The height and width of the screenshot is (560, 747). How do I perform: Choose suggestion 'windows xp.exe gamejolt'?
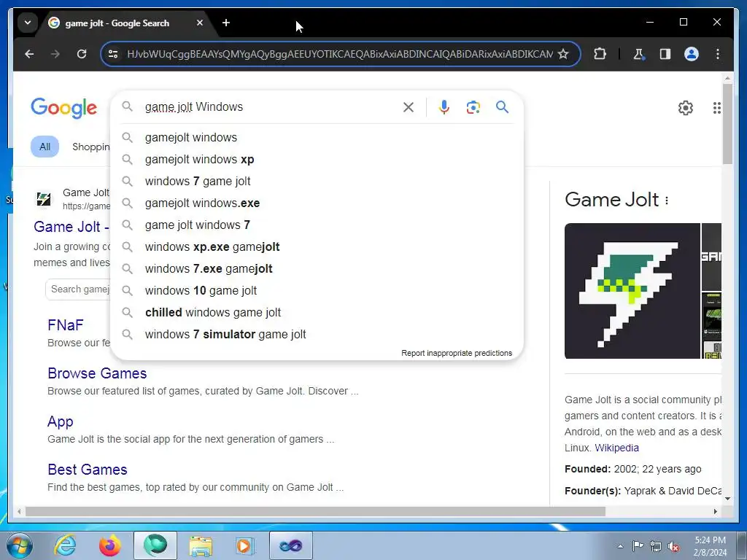tap(317, 247)
